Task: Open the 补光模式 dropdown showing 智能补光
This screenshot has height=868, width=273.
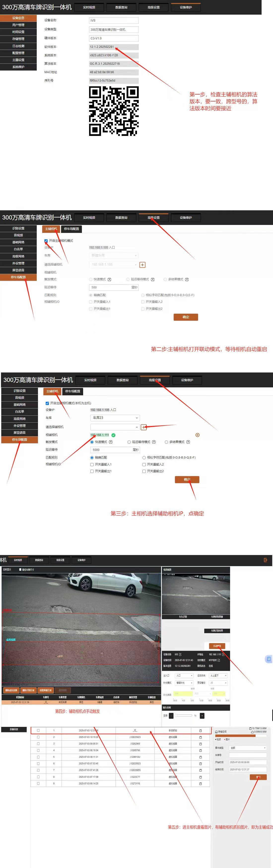Action: 184,683
